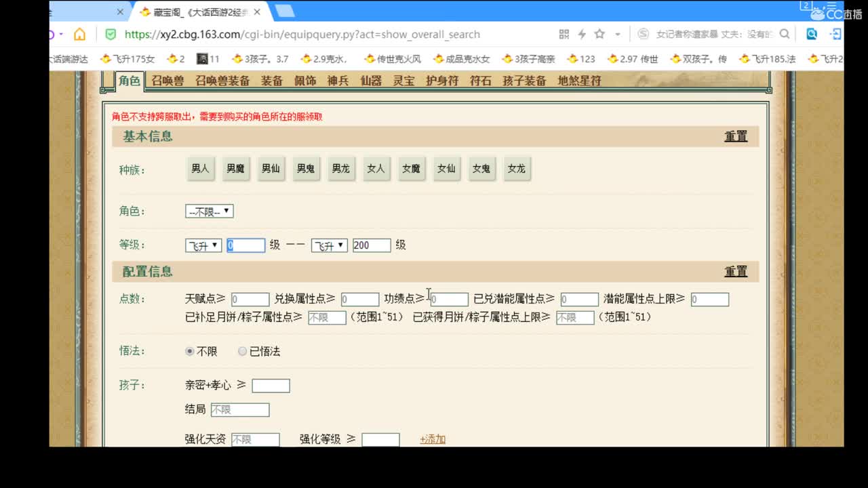Click the Sogou search engine icon
Image resolution: width=868 pixels, height=488 pixels.
point(643,34)
